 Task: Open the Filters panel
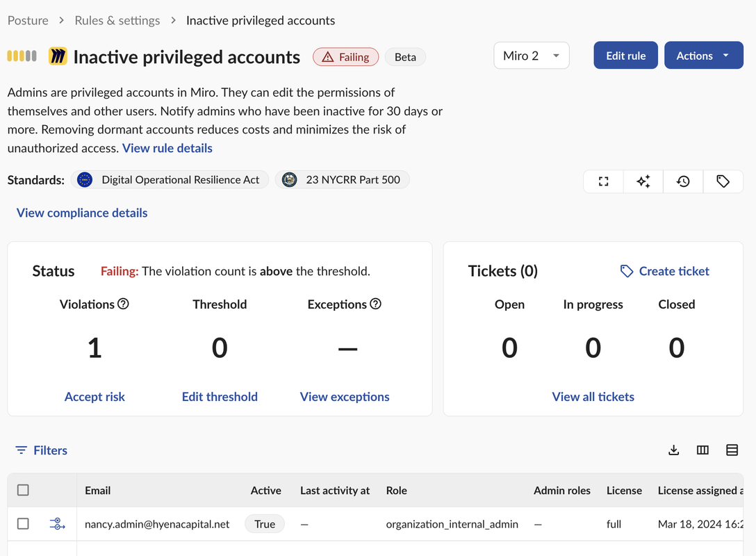click(42, 450)
